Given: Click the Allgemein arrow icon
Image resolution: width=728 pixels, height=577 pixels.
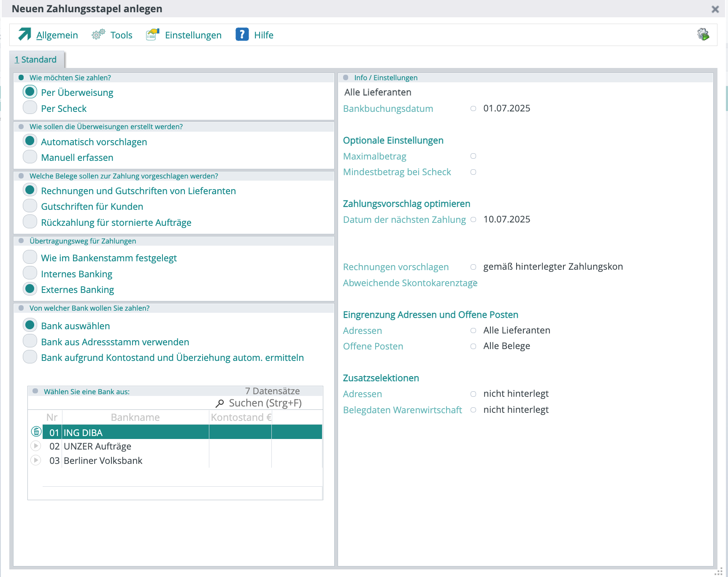Looking at the screenshot, I should (x=24, y=34).
